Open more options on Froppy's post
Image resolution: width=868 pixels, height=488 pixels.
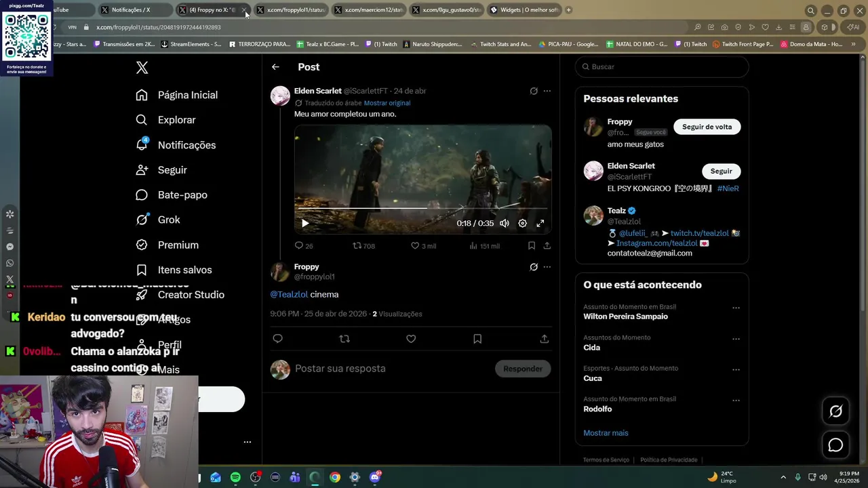point(547,267)
